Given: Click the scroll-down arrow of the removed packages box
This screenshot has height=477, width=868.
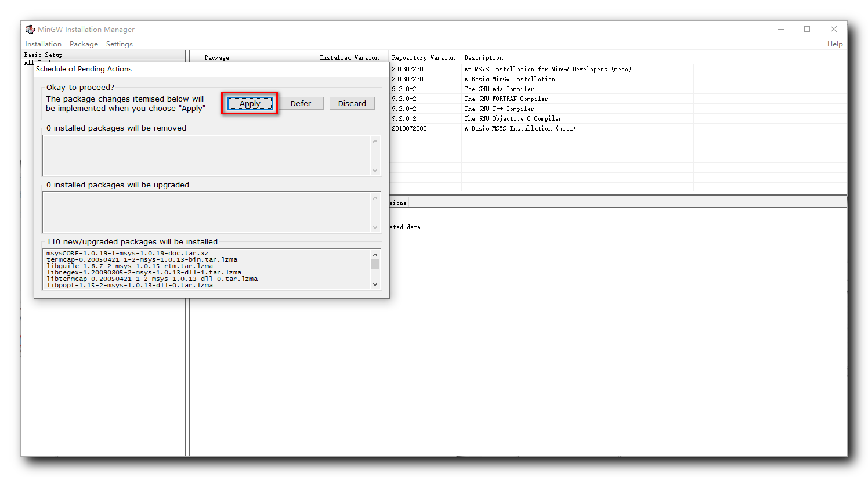Looking at the screenshot, I should (x=375, y=171).
